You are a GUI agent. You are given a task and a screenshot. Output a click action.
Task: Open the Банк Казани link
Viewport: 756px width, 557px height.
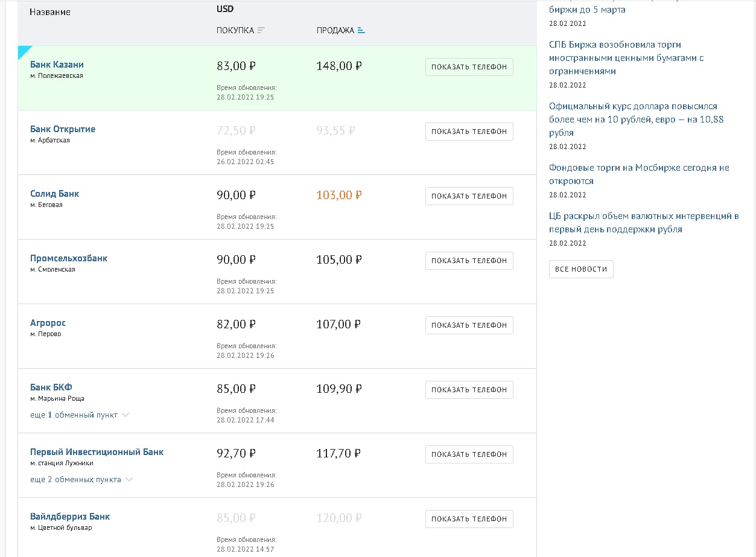click(57, 65)
